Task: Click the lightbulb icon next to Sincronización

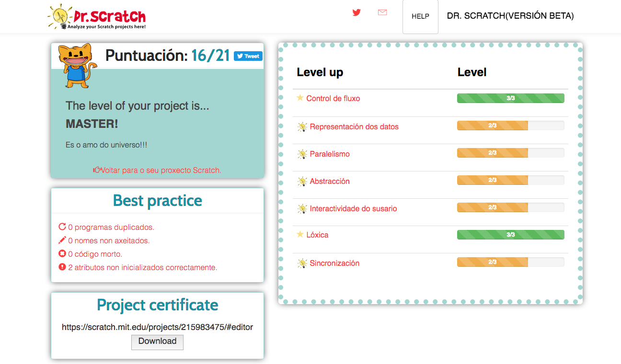Action: pyautogui.click(x=302, y=262)
